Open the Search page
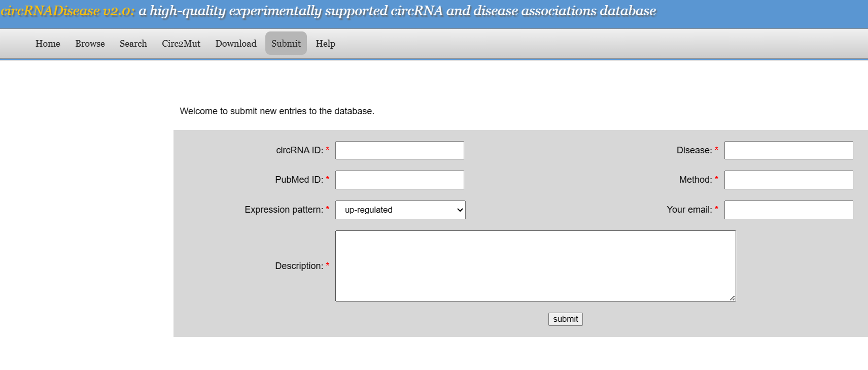This screenshot has width=868, height=370. click(x=133, y=44)
